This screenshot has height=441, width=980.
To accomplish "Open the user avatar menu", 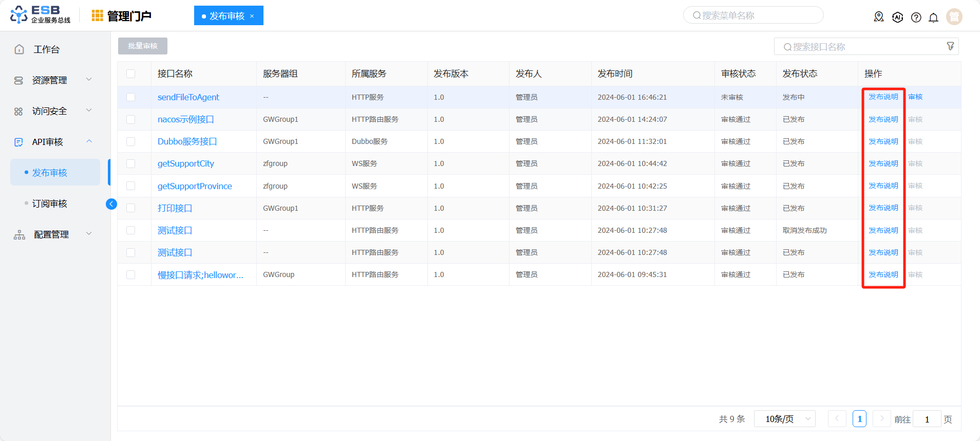I will pos(954,17).
